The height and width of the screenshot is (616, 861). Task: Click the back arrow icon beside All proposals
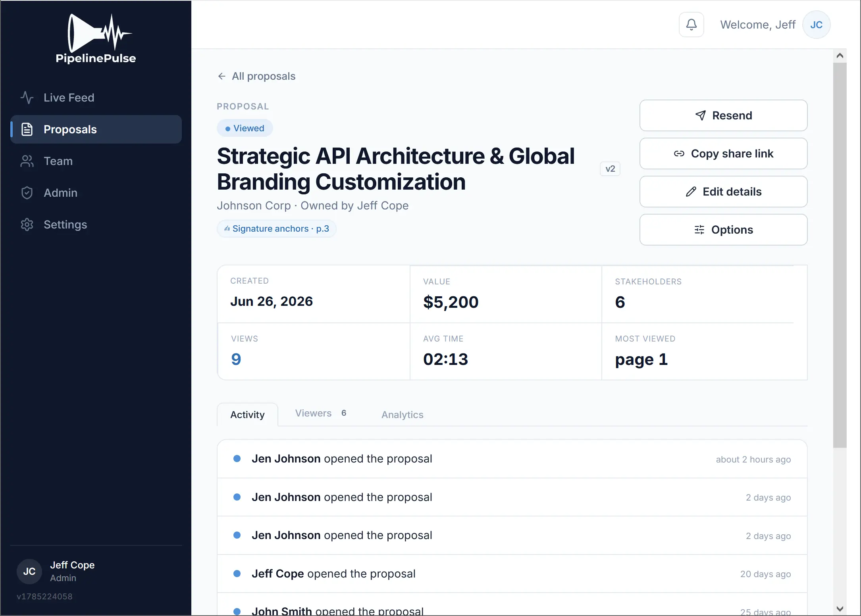click(222, 76)
